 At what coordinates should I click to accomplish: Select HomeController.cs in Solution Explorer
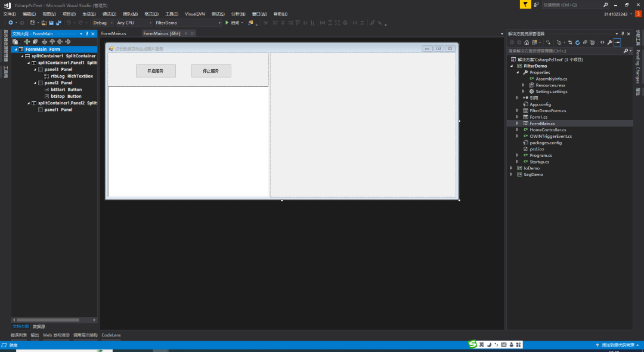tap(547, 129)
